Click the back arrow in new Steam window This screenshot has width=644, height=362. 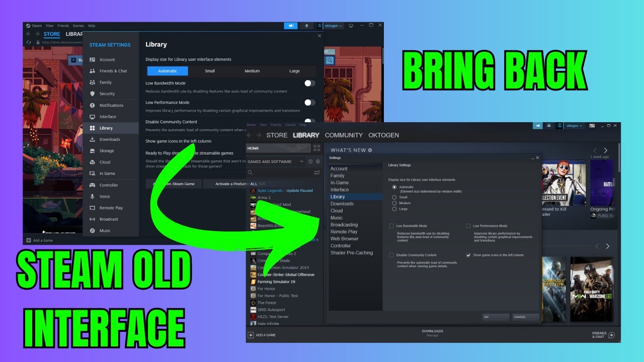click(29, 34)
